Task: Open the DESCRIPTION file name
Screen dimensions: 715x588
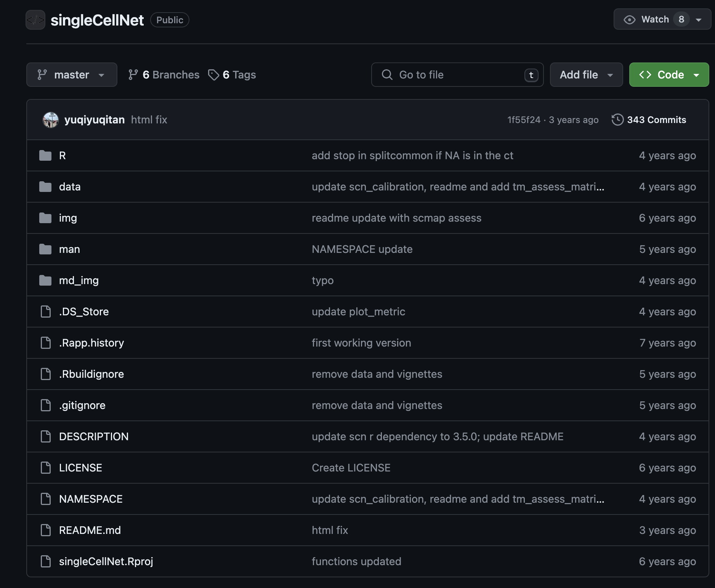Action: (x=94, y=436)
